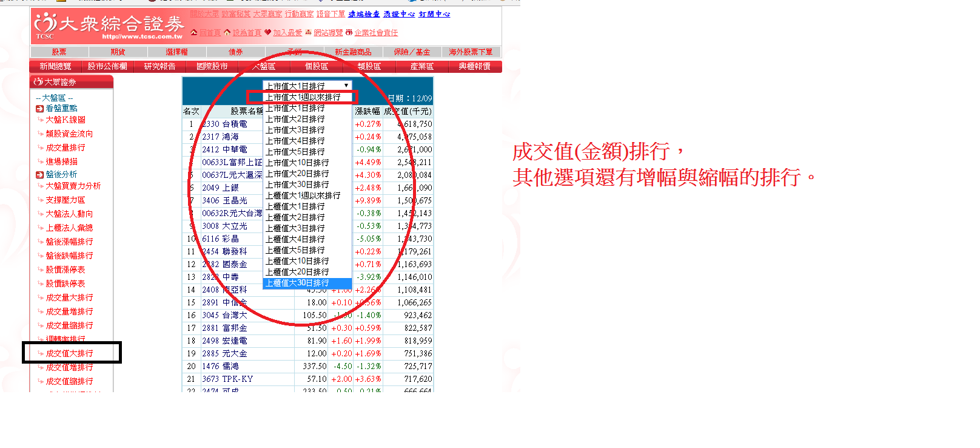The width and height of the screenshot is (980, 448).
Task: Choose 上市值大3日排行 option
Action: click(307, 130)
